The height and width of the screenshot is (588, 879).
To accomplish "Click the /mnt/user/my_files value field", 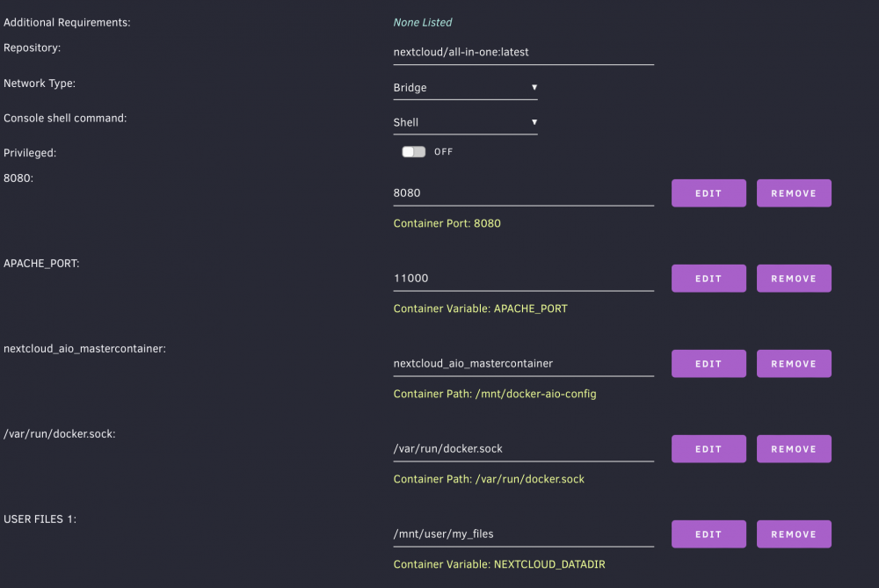I will click(524, 534).
